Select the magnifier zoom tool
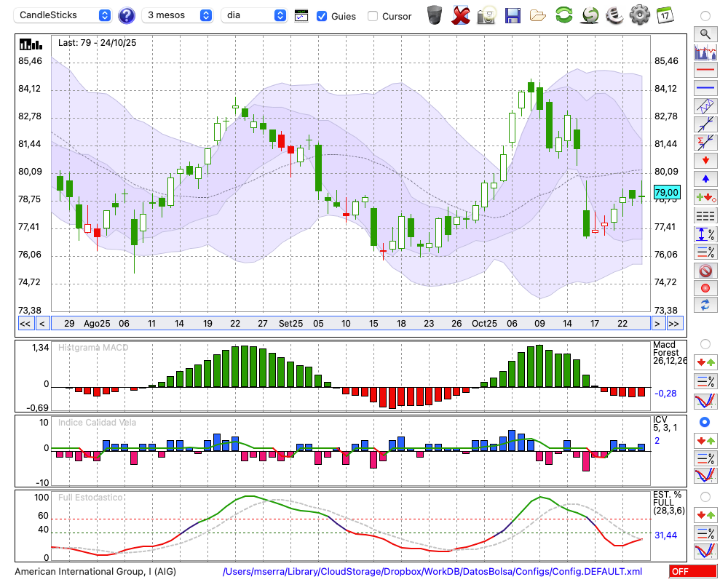The image size is (728, 582). (x=705, y=34)
